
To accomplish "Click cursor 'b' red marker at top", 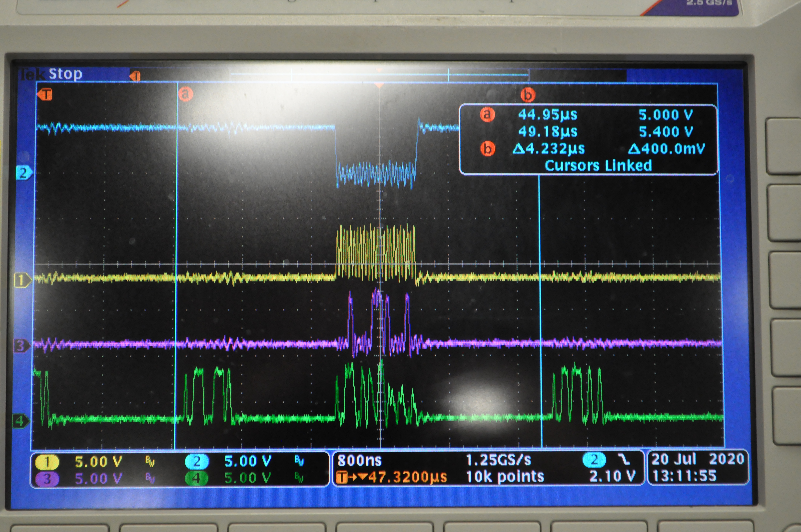I will (528, 95).
